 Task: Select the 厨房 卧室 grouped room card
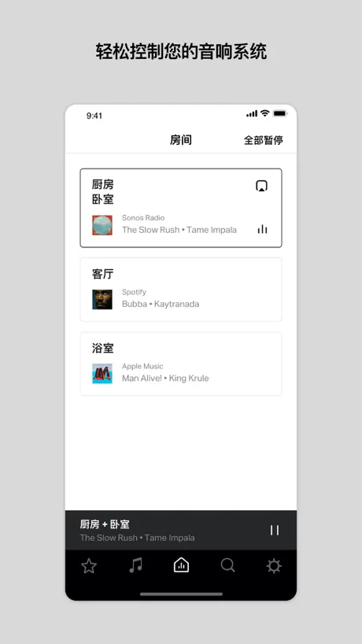(x=181, y=208)
